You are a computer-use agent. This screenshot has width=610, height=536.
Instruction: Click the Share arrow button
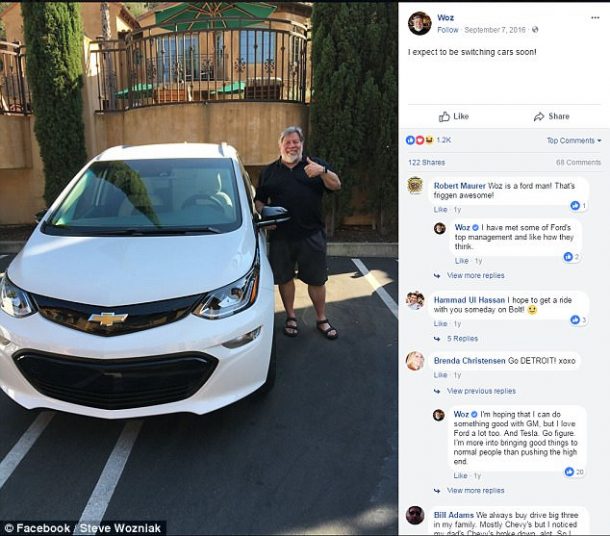tap(551, 116)
